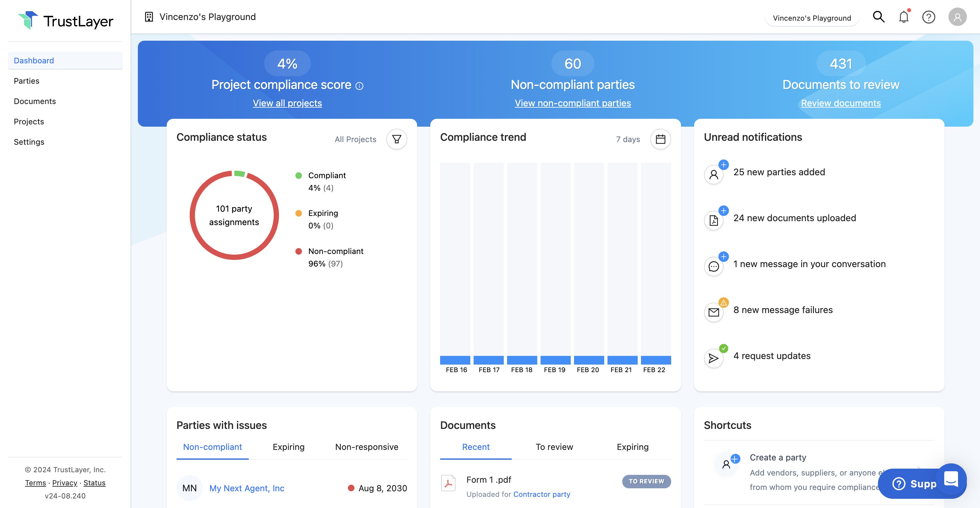The width and height of the screenshot is (980, 508).
Task: Click the TrustLayer logo
Action: pos(65,21)
